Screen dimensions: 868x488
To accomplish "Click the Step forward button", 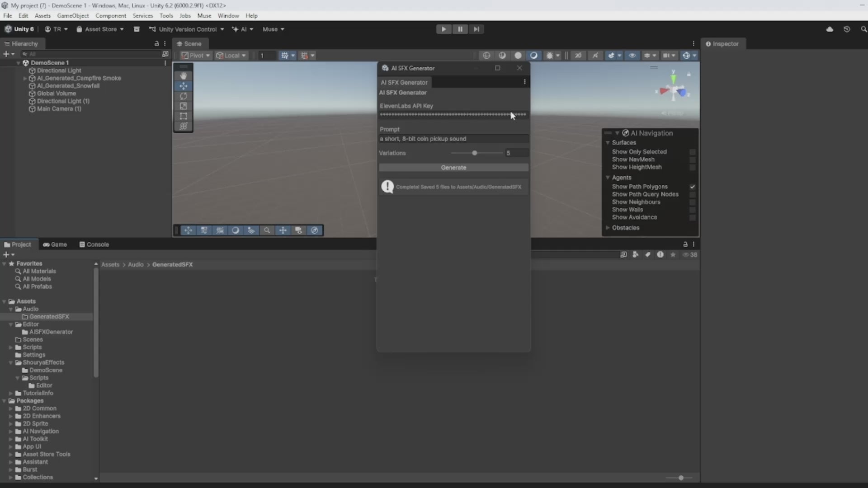I will click(x=476, y=29).
